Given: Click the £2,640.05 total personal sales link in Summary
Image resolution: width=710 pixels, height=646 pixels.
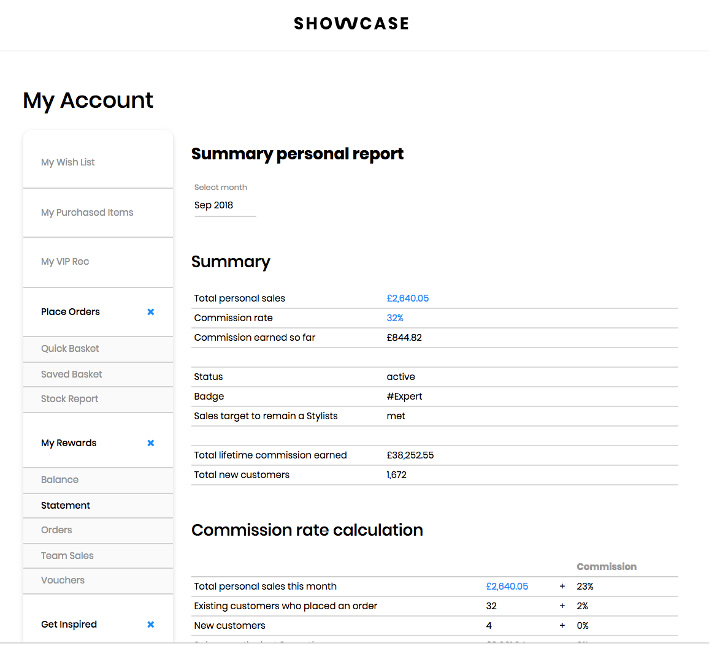Looking at the screenshot, I should click(x=407, y=299).
